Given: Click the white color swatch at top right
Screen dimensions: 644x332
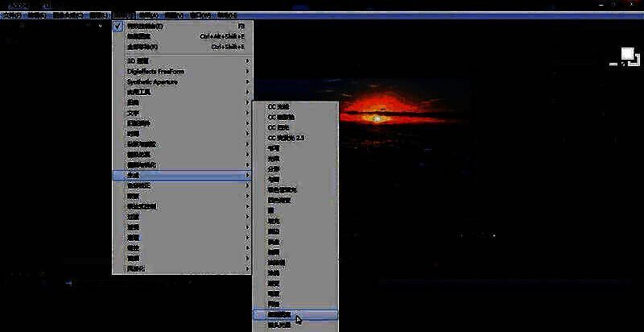Looking at the screenshot, I should click(x=627, y=54).
